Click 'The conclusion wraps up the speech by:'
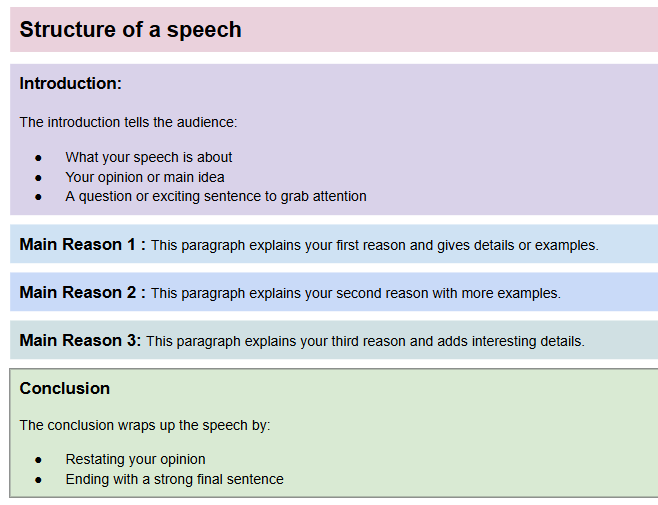Viewport: 658px width, 505px height. click(x=145, y=425)
